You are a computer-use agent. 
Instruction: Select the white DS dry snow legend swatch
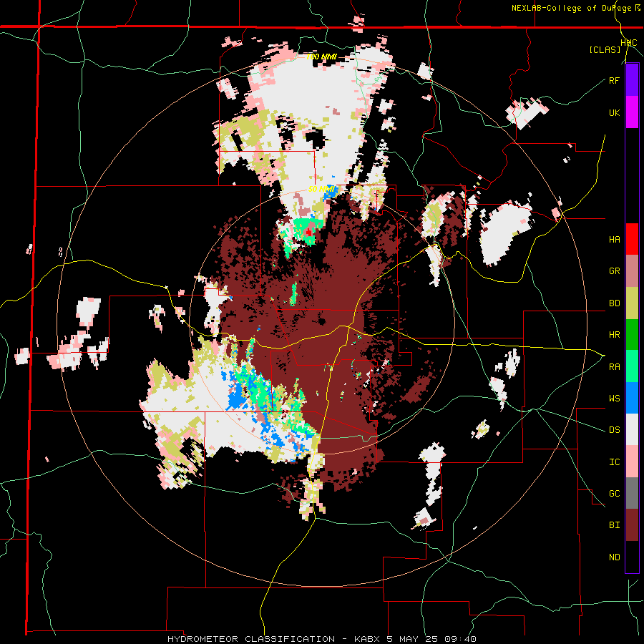[632, 430]
